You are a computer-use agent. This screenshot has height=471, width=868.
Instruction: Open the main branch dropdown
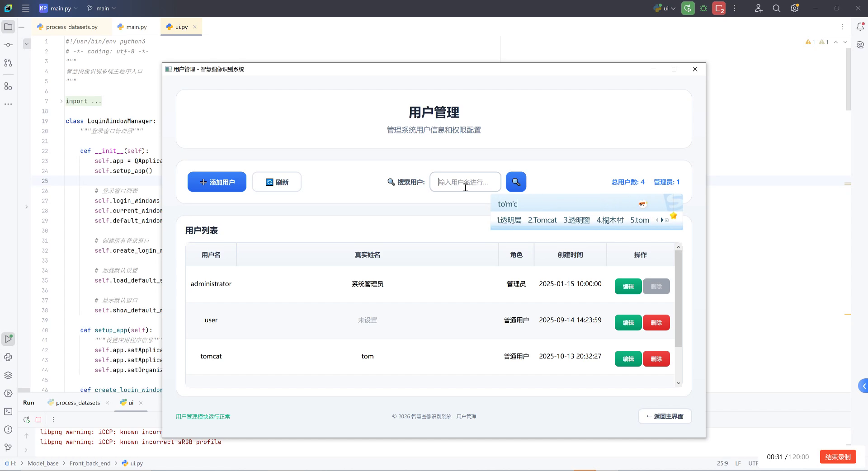coord(101,8)
